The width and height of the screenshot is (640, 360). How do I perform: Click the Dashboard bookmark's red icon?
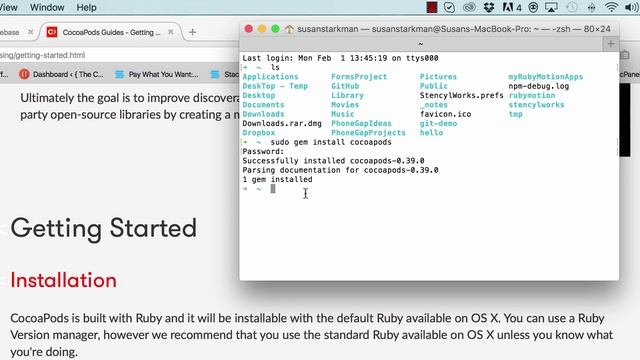pos(24,74)
